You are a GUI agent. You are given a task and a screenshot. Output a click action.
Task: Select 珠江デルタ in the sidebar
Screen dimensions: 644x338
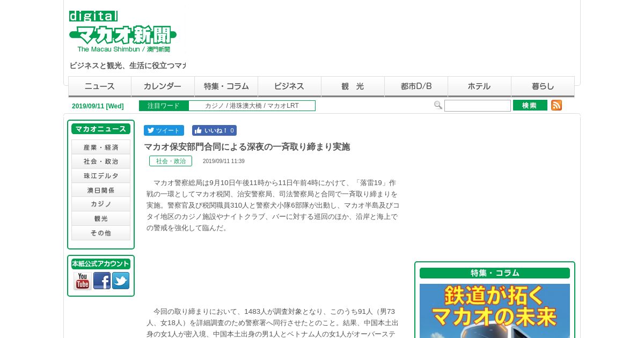[101, 176]
